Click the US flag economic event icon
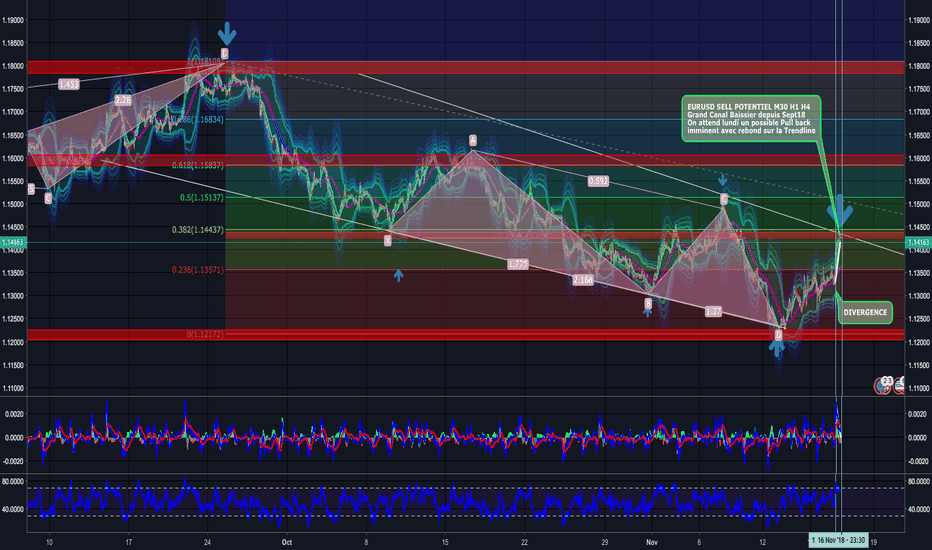932x550 pixels. click(899, 385)
